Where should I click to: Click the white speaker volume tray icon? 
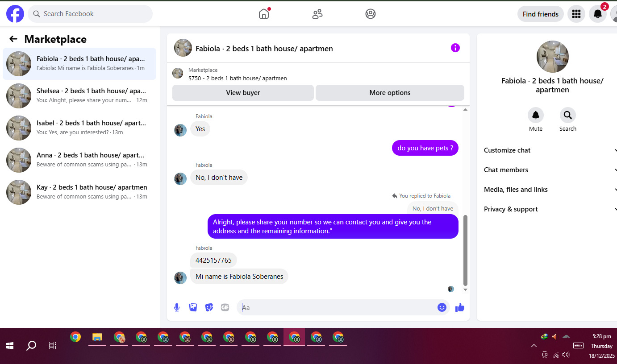click(566, 355)
